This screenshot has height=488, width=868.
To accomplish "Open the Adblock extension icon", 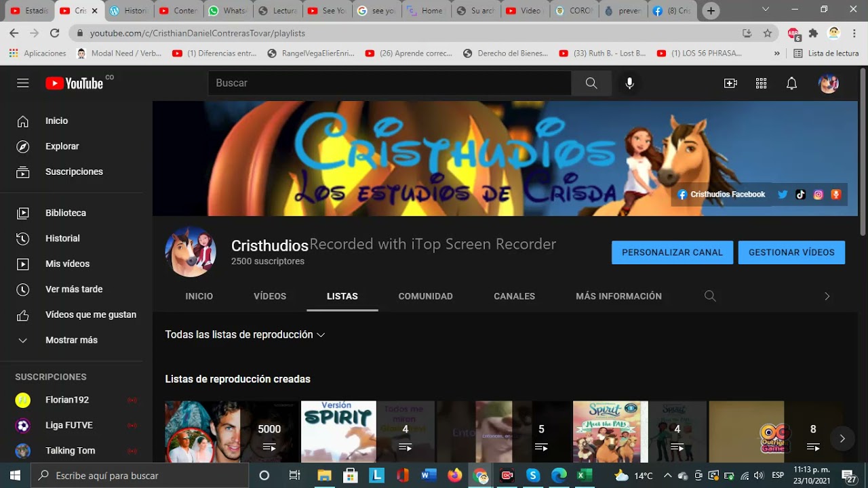I will (793, 33).
